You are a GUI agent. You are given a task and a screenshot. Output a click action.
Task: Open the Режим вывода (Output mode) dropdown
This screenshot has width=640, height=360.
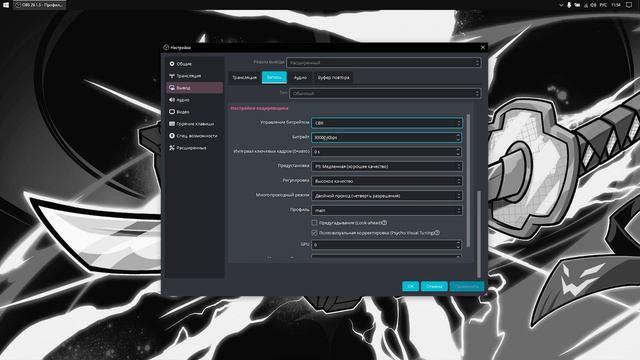click(384, 63)
